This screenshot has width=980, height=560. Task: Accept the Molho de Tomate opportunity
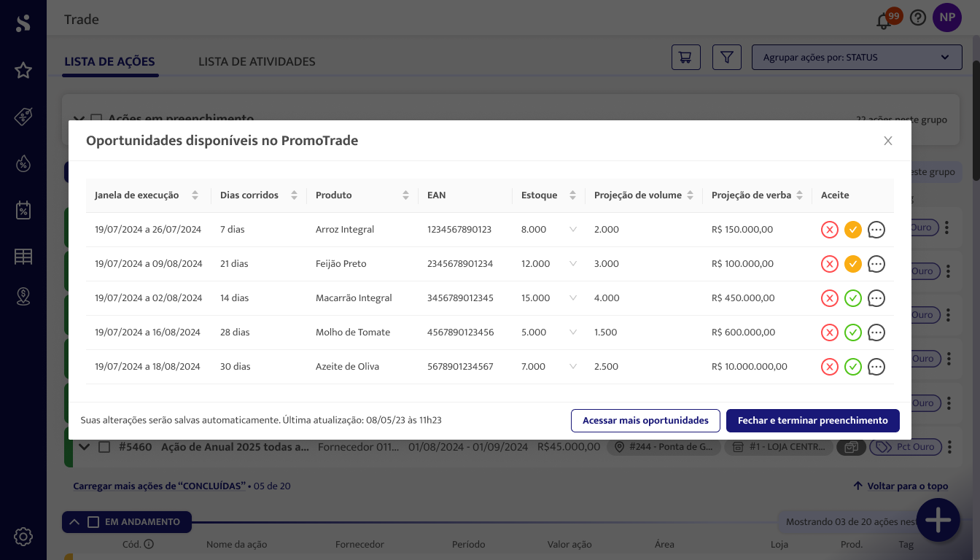(853, 332)
